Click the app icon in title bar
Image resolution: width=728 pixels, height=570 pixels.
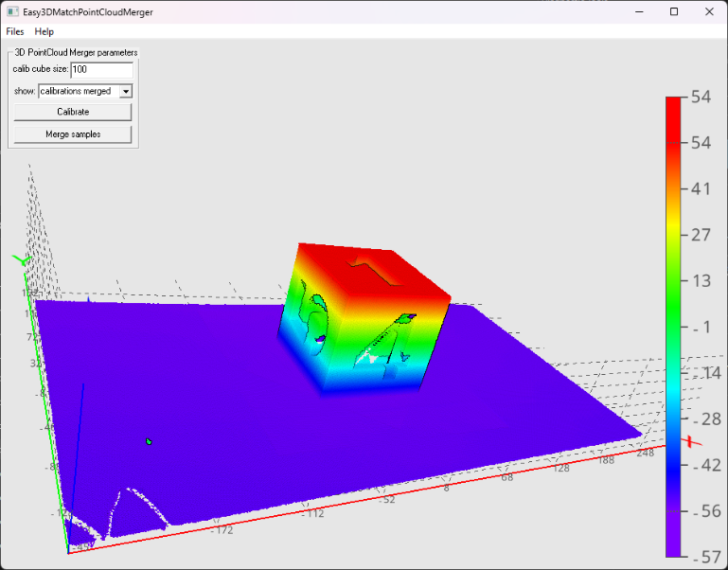point(11,11)
